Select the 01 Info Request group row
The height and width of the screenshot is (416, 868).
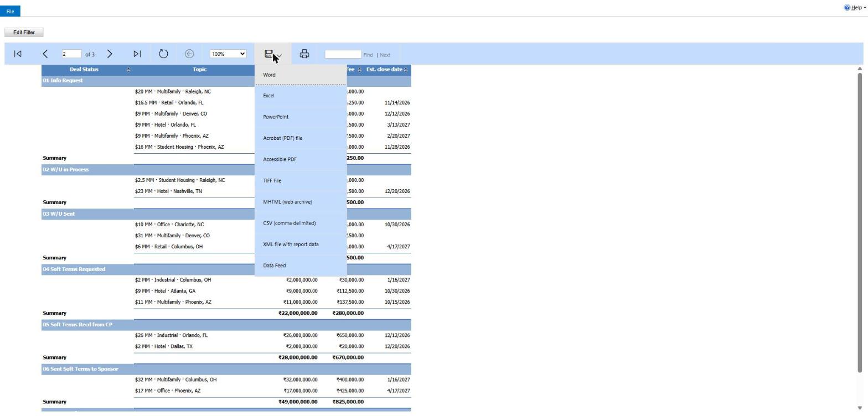coord(226,81)
